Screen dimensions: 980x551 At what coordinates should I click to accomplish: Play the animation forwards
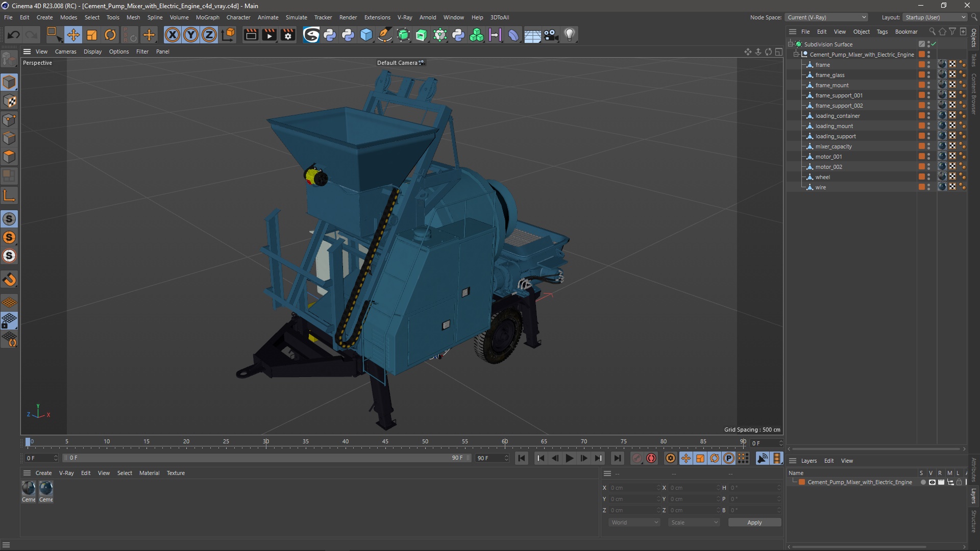(x=570, y=458)
